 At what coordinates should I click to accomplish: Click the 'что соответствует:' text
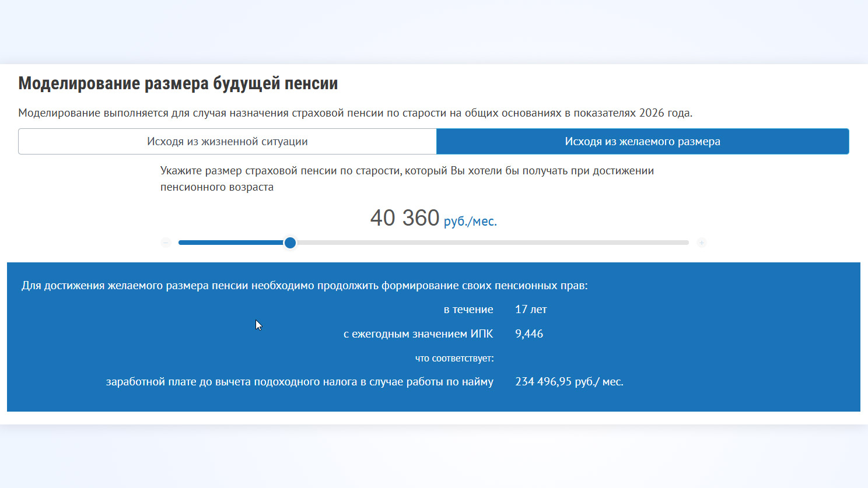click(x=454, y=358)
